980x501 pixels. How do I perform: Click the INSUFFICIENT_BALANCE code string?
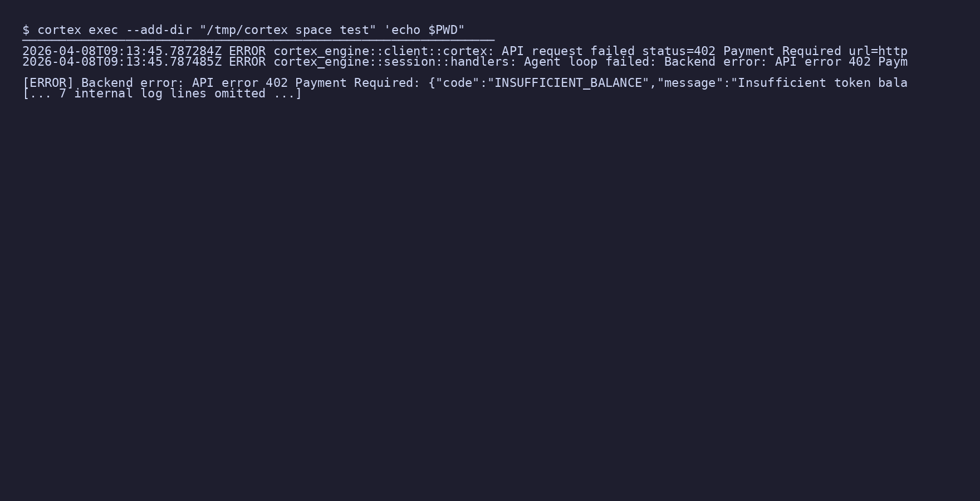[568, 83]
